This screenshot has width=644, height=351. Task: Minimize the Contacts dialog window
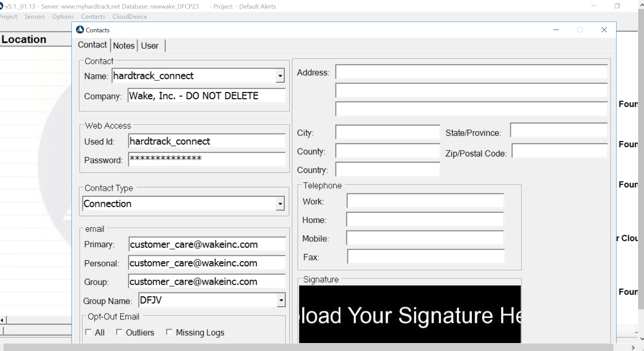click(556, 30)
